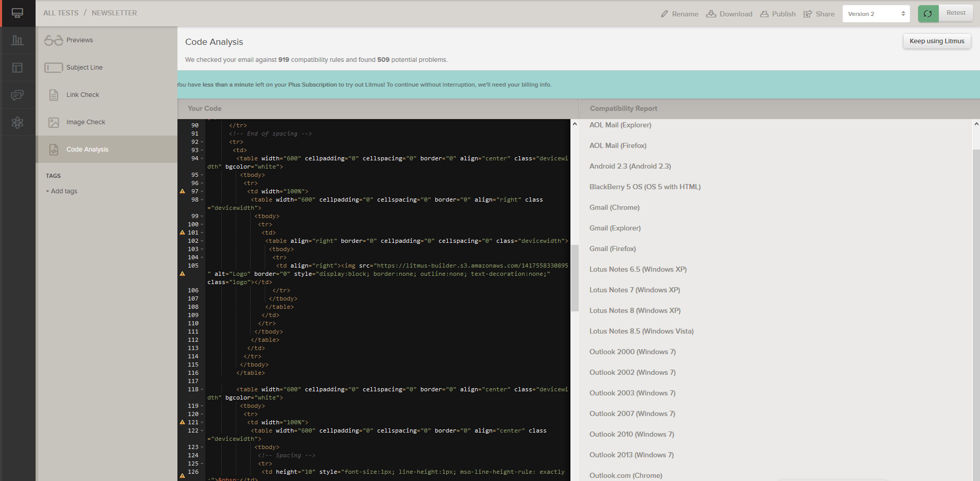Open the atom-shaped sidebar icon
Screen dimensions: 980x481
(x=18, y=122)
